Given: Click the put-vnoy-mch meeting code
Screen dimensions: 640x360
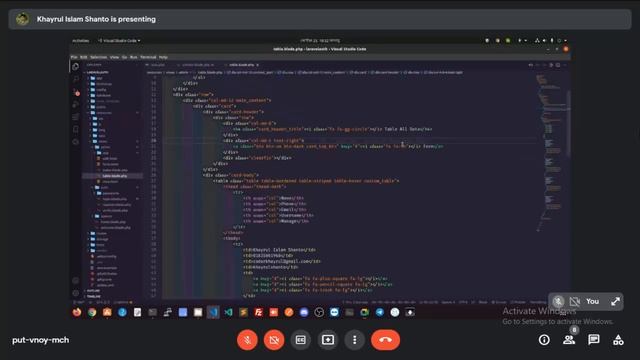Looking at the screenshot, I should point(40,340).
